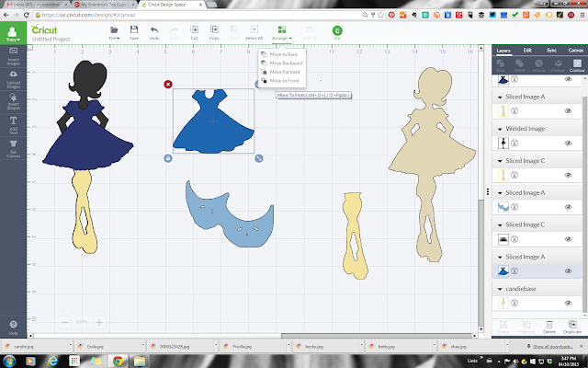588x368 pixels.
Task: Click the Select All icon
Action: (x=254, y=29)
